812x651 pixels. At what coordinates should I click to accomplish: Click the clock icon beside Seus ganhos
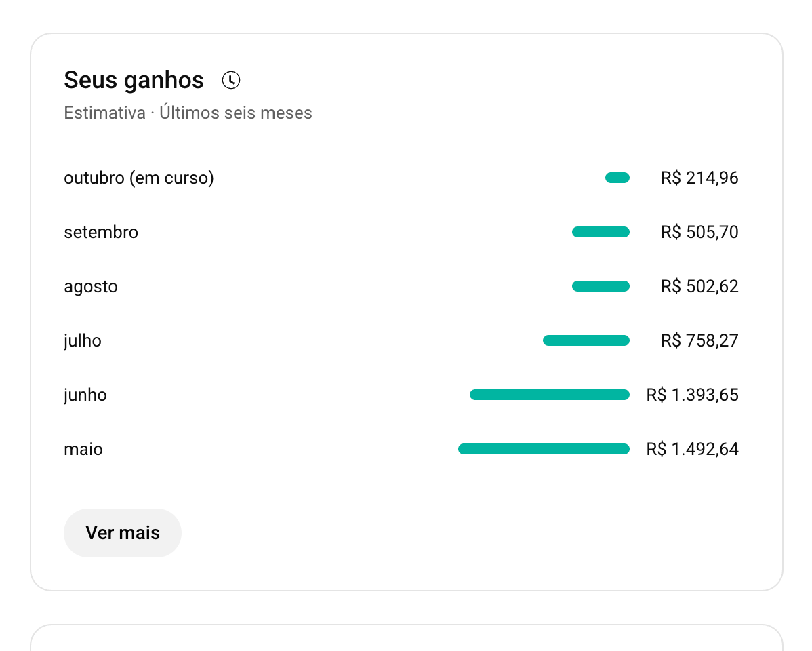pyautogui.click(x=231, y=80)
